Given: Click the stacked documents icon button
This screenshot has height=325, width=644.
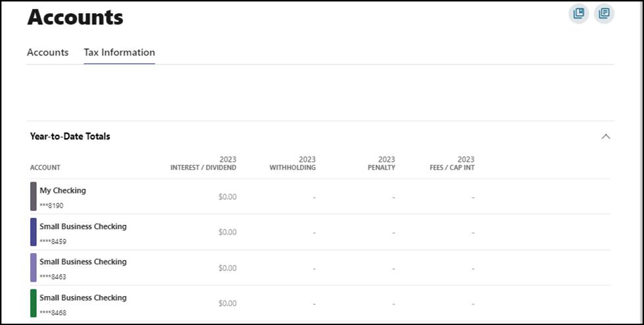Looking at the screenshot, I should (x=604, y=14).
